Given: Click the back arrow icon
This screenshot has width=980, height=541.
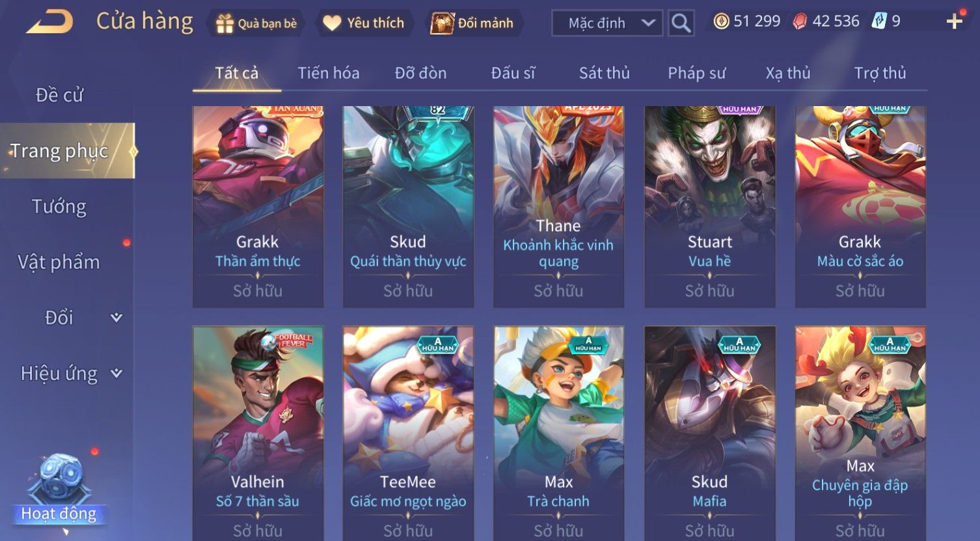Looking at the screenshot, I should coord(49,21).
